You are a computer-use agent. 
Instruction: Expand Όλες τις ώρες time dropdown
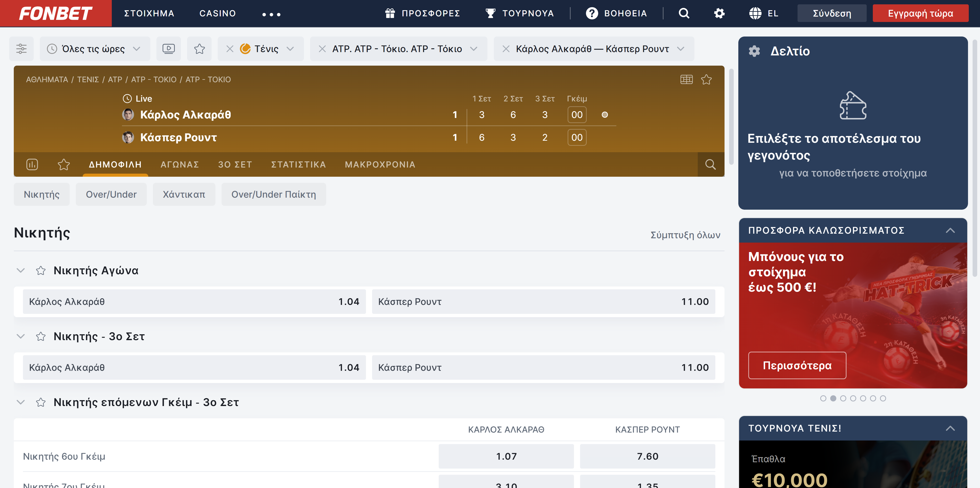pos(95,49)
